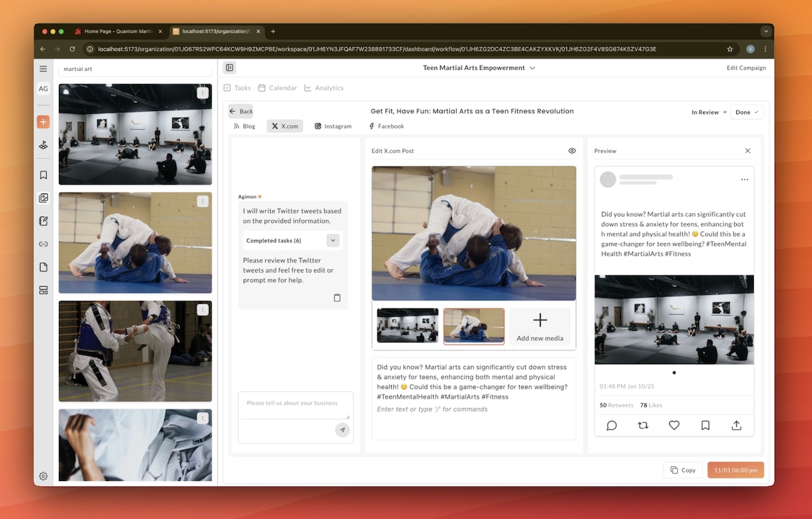Open the three-dot menu in tweet preview

tap(744, 179)
